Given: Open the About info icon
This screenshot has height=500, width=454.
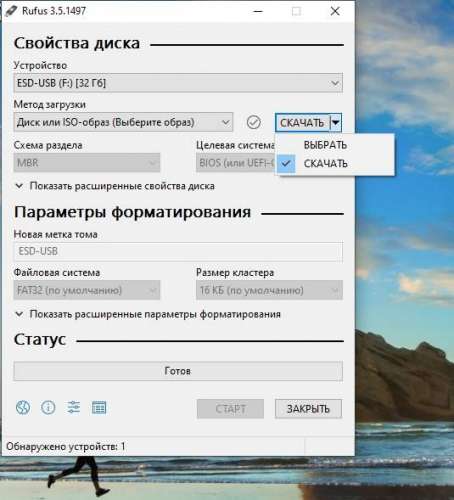Looking at the screenshot, I should click(x=48, y=407).
